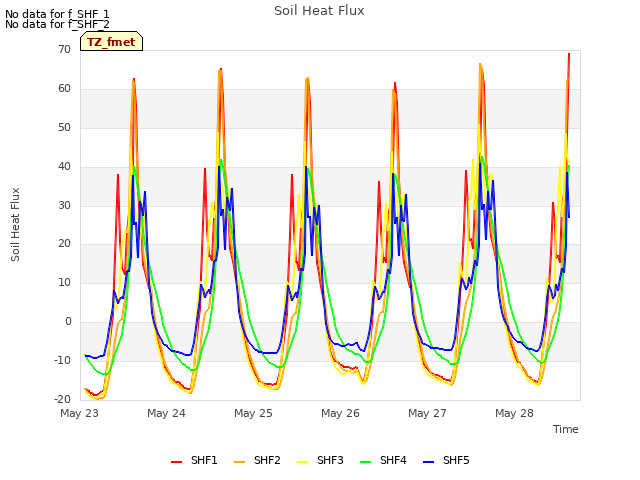640x480 pixels.
Task: Click the 50 y-axis tick label
Action: click(64, 128)
